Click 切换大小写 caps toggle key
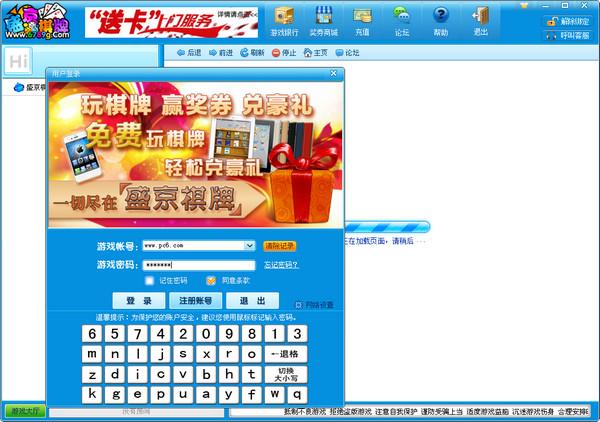Image resolution: width=600 pixels, height=422 pixels. (286, 375)
